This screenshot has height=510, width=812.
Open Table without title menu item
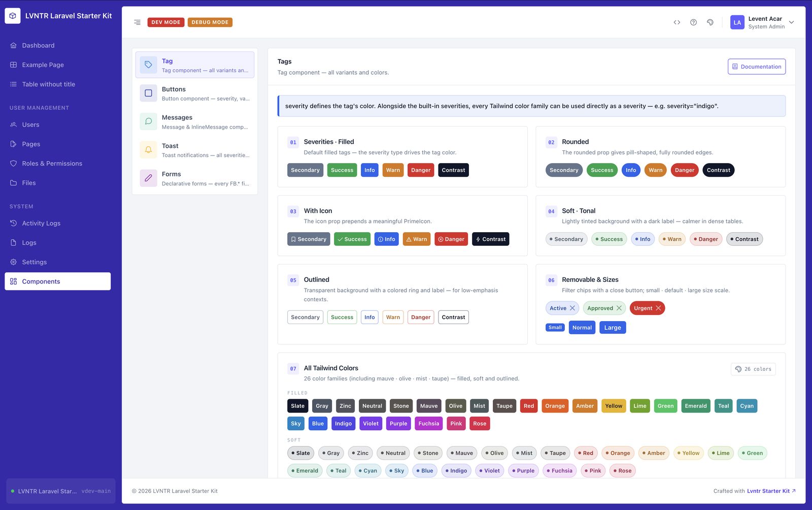[58, 84]
